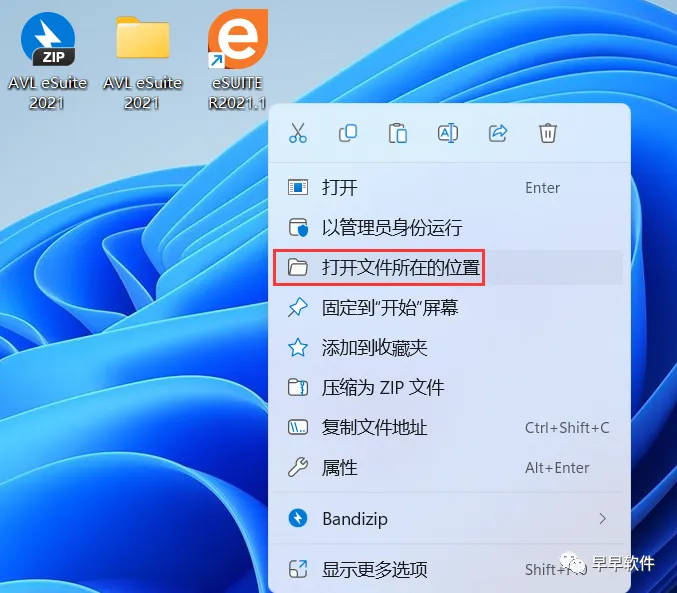Choose 显示更多选项 menu entry
This screenshot has width=677, height=593.
click(449, 569)
